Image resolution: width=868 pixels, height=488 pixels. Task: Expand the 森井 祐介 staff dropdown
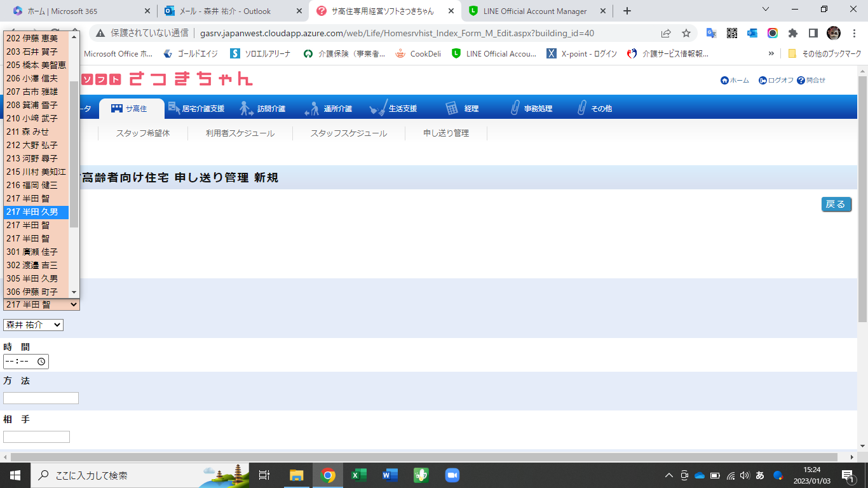[x=33, y=325]
